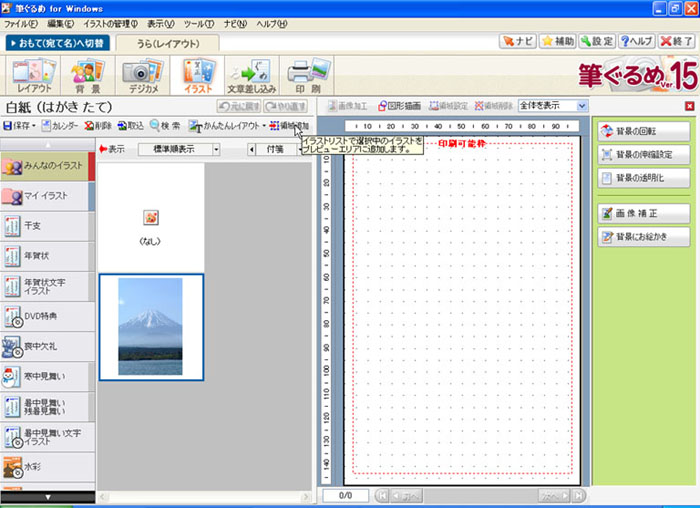The height and width of the screenshot is (508, 700).
Task: Select the 背景 (background) toolbar icon
Action: click(x=87, y=76)
